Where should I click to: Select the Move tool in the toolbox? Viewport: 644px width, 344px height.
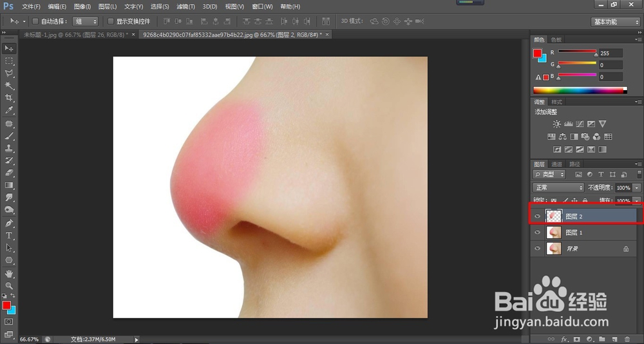(9, 48)
